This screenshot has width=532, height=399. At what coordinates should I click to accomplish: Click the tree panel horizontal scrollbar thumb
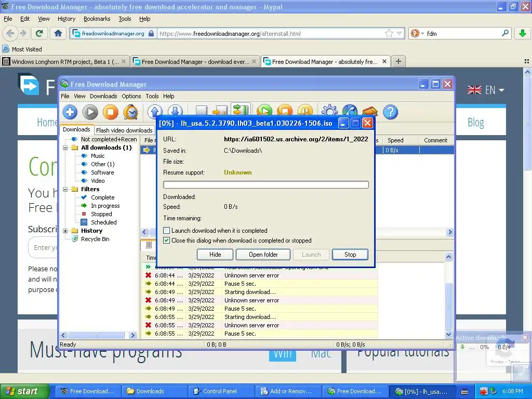(x=96, y=335)
